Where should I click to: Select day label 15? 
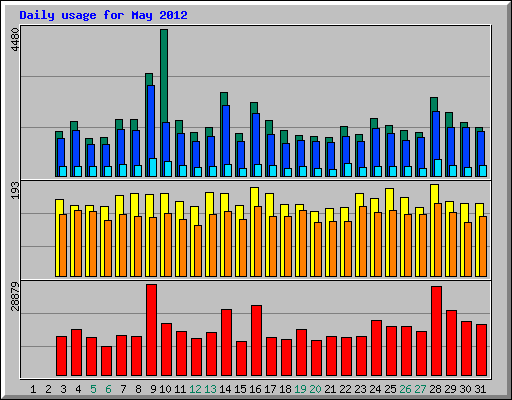click(240, 389)
